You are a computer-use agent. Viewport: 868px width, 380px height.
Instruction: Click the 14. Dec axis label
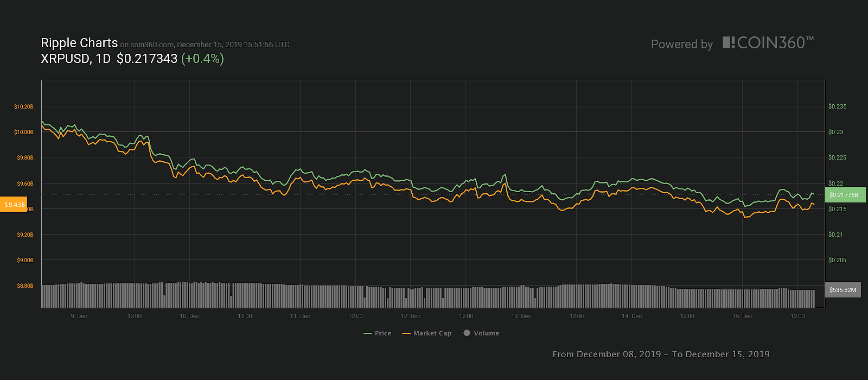[x=632, y=316]
